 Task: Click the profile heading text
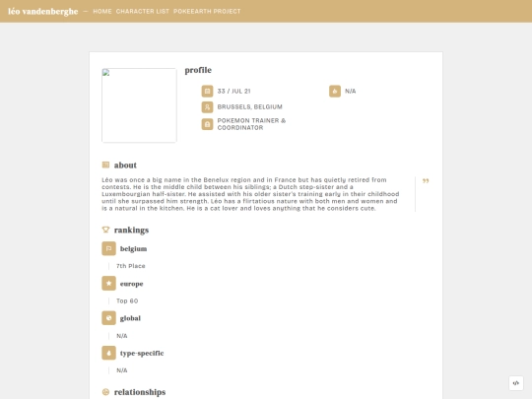pyautogui.click(x=198, y=70)
